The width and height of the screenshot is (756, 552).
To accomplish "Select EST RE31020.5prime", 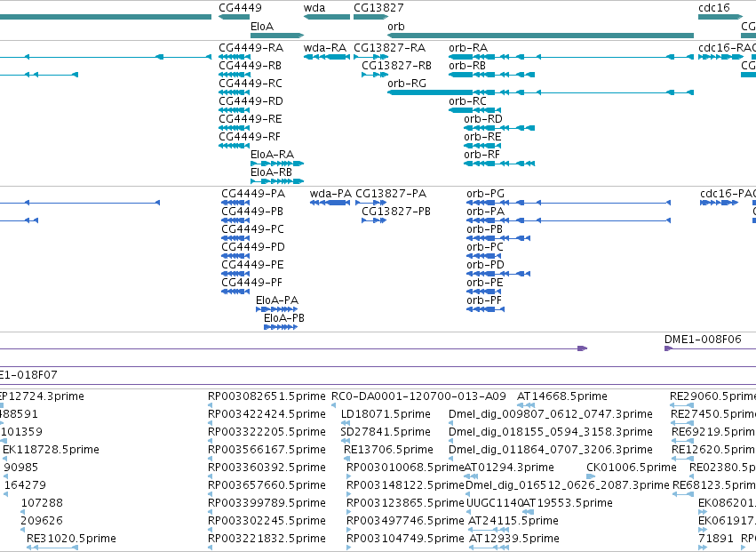I will 71,540.
